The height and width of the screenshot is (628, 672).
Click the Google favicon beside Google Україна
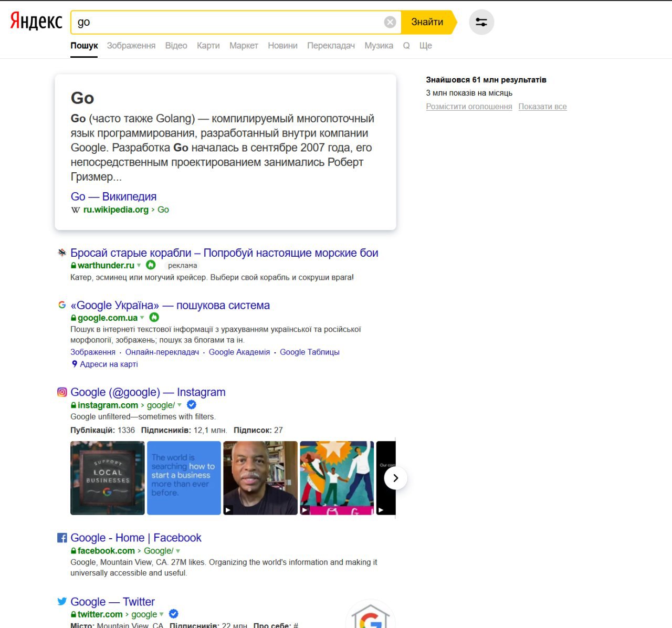point(62,305)
